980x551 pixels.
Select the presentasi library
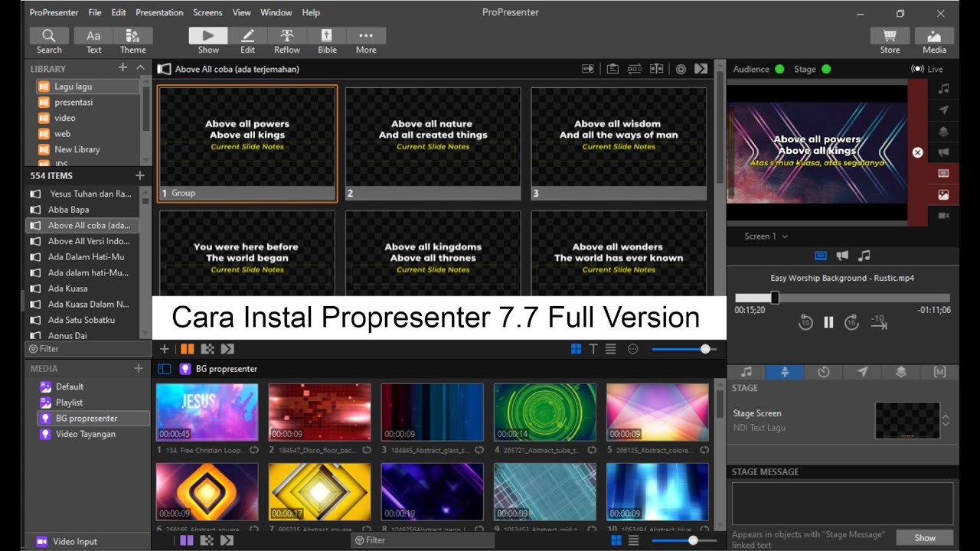(87, 103)
